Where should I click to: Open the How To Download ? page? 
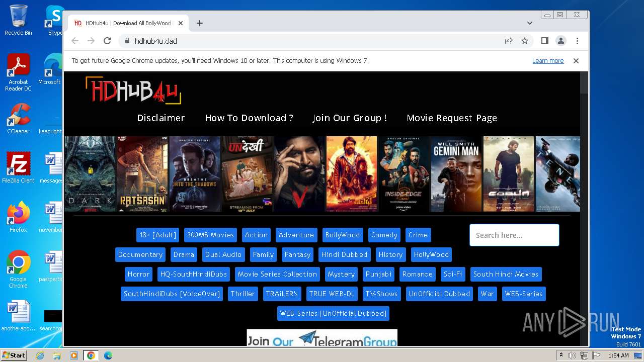pyautogui.click(x=249, y=118)
